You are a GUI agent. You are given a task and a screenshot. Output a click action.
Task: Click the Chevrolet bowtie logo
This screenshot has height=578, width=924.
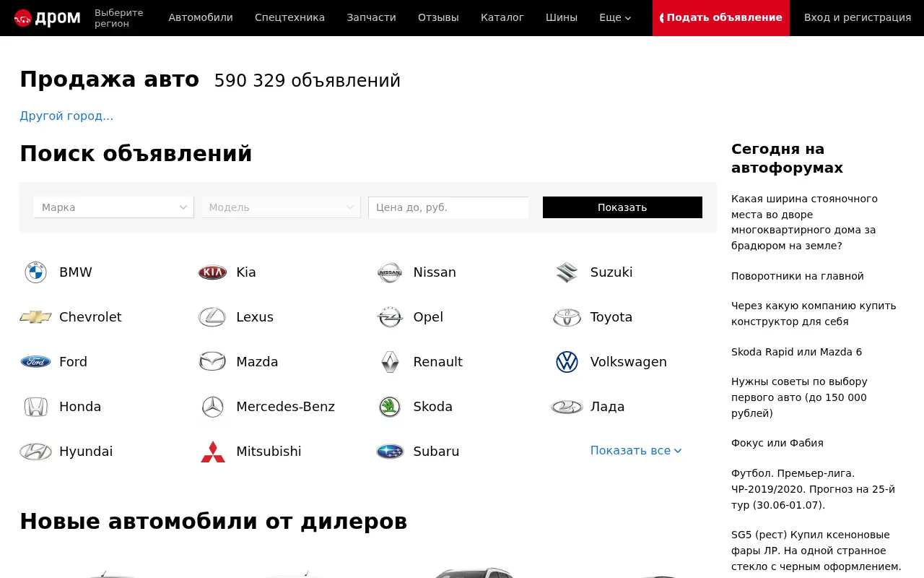35,317
